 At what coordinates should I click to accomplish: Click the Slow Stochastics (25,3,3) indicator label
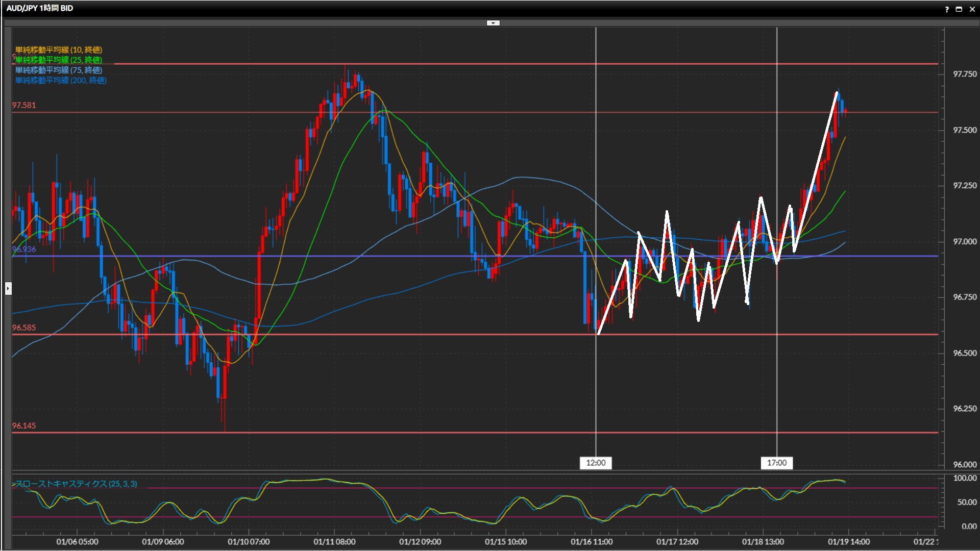[76, 484]
